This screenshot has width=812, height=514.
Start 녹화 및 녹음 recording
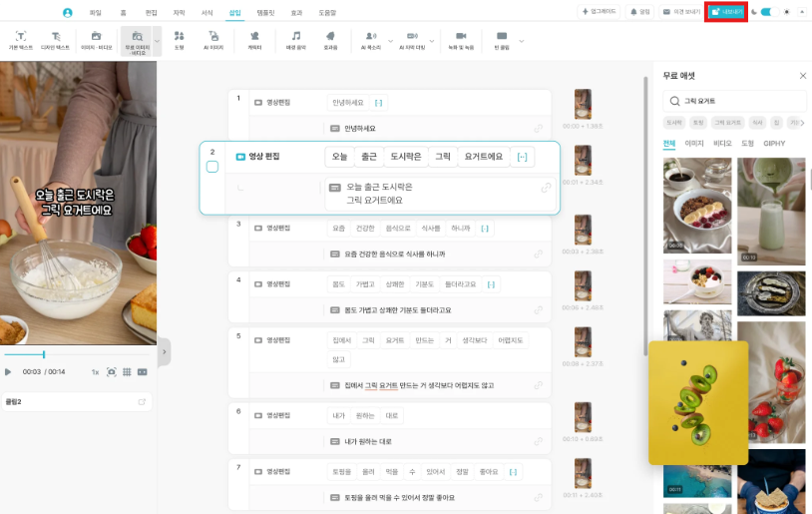pos(461,40)
